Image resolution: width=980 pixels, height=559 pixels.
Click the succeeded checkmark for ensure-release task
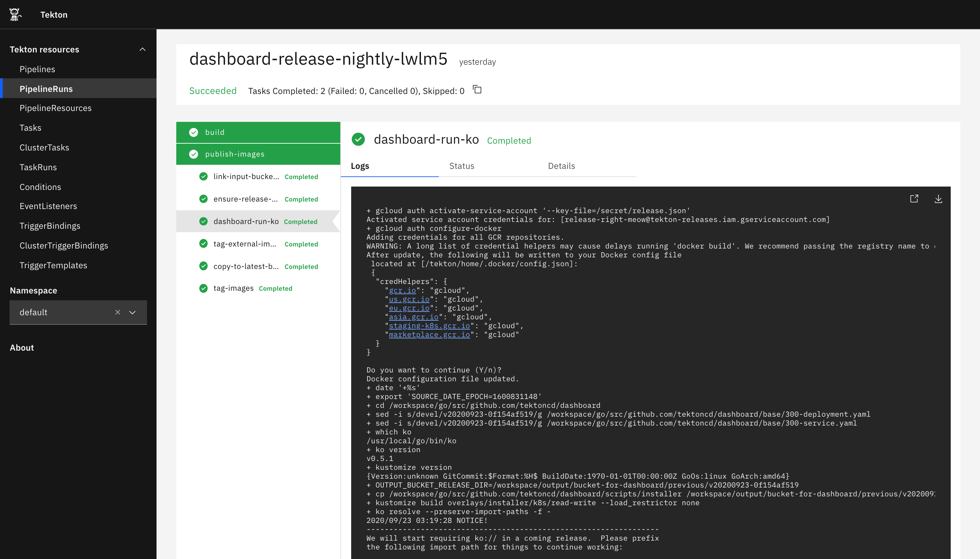coord(203,199)
